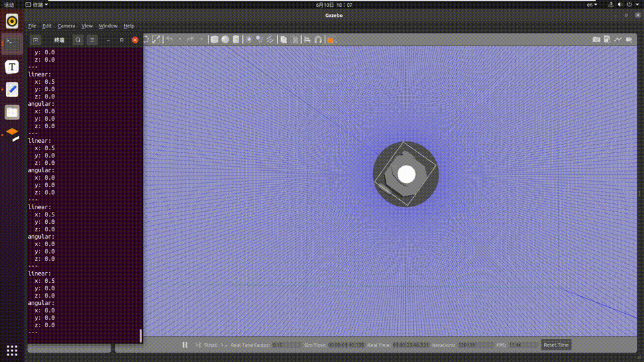
Task: Select the scale mode tool in Gazebo toolbar
Action: tap(156, 40)
